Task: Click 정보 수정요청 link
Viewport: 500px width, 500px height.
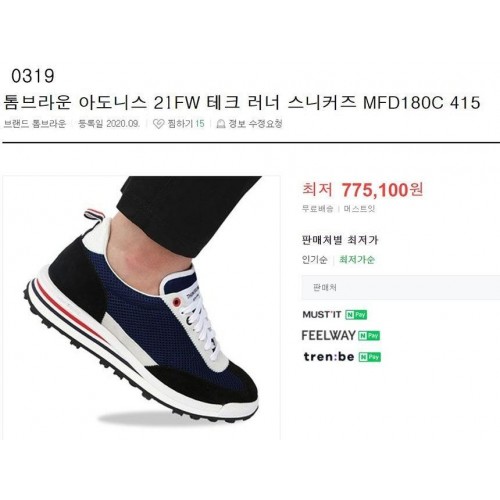Action: pyautogui.click(x=255, y=124)
